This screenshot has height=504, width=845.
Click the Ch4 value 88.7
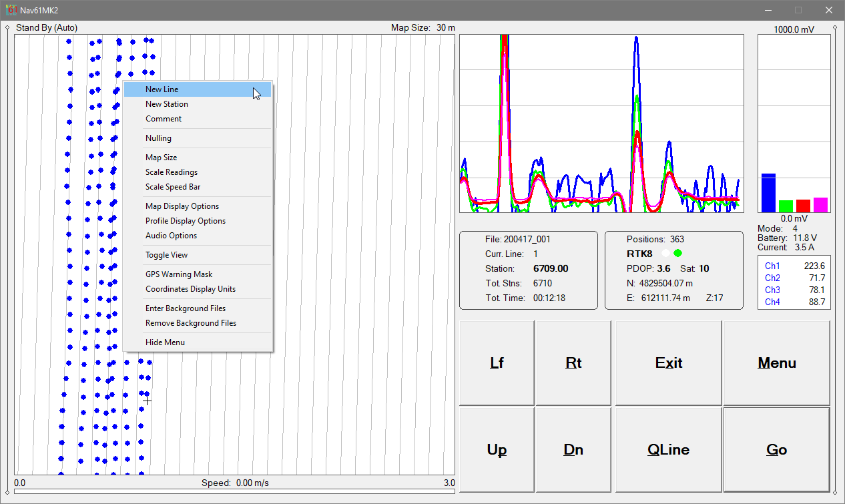(817, 302)
